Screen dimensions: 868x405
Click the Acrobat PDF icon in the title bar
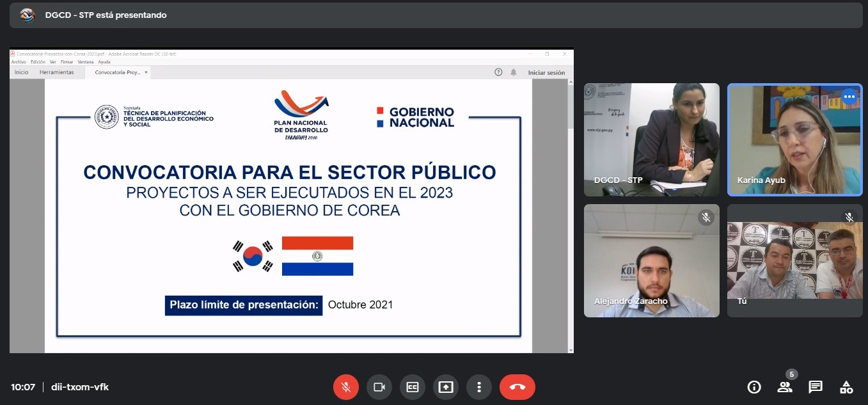13,54
